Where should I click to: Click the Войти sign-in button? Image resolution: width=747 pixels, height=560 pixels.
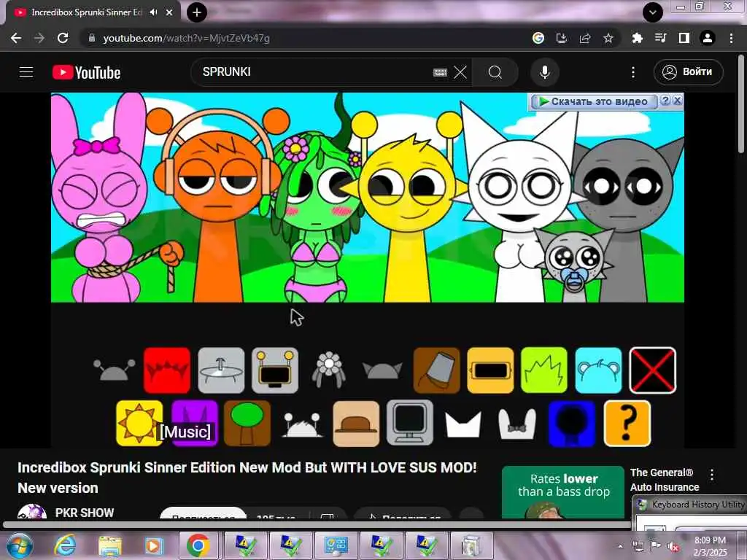click(689, 72)
